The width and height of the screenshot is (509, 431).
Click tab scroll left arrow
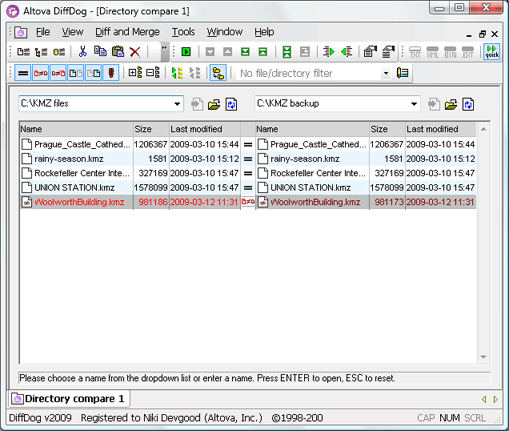pos(484,399)
